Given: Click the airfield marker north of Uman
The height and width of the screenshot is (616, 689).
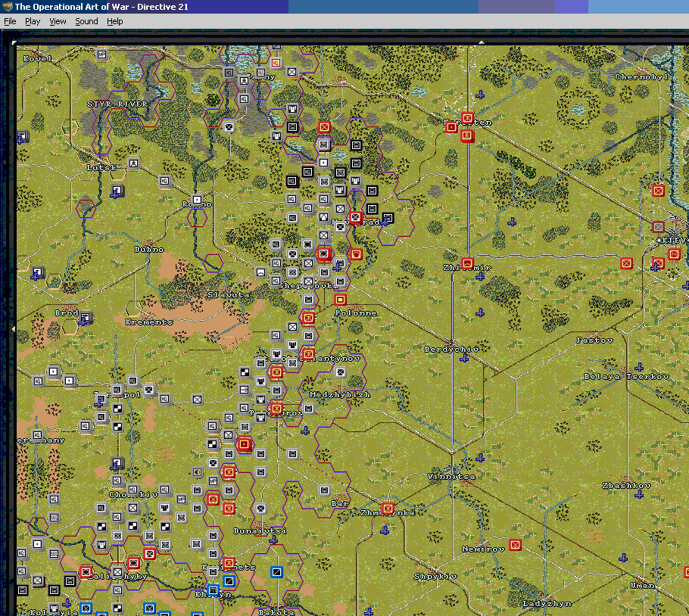Looking at the screenshot, I should (624, 558).
